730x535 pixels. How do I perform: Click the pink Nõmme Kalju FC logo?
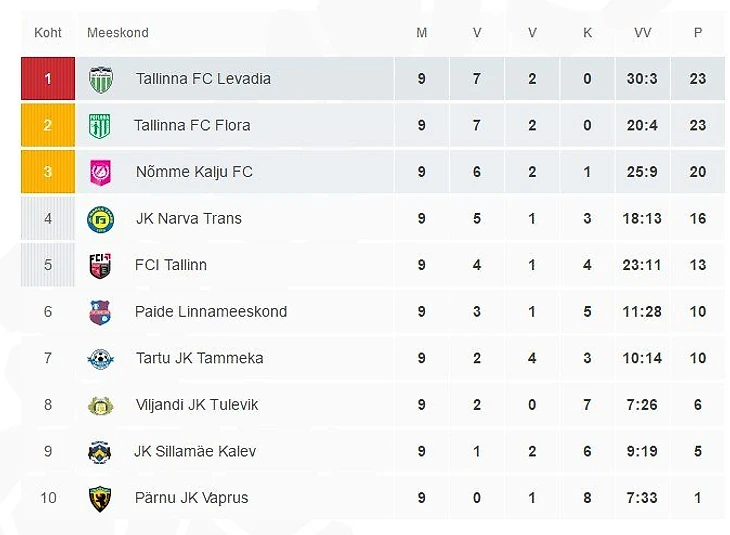pos(100,172)
